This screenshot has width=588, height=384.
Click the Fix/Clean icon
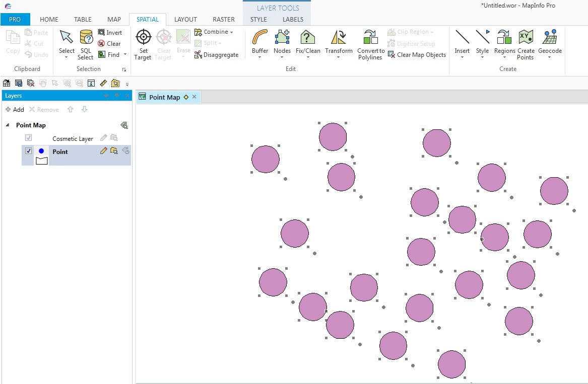pos(307,38)
